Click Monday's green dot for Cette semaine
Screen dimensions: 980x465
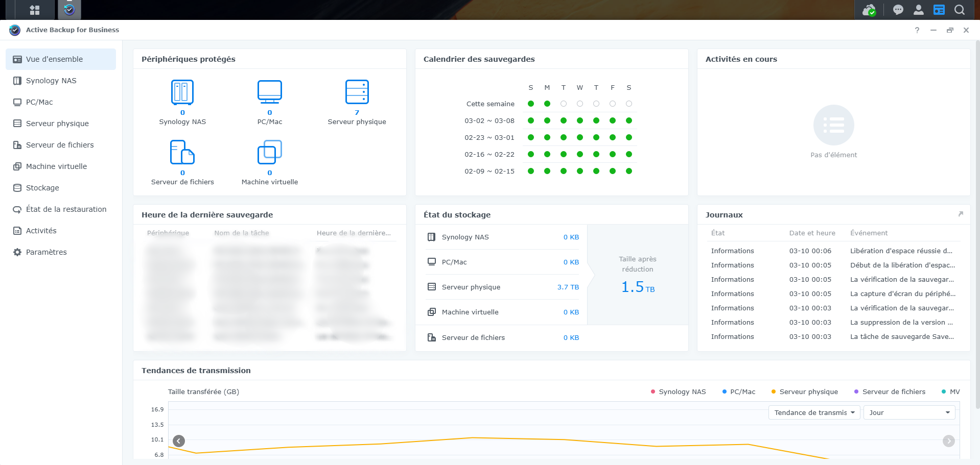tap(547, 104)
